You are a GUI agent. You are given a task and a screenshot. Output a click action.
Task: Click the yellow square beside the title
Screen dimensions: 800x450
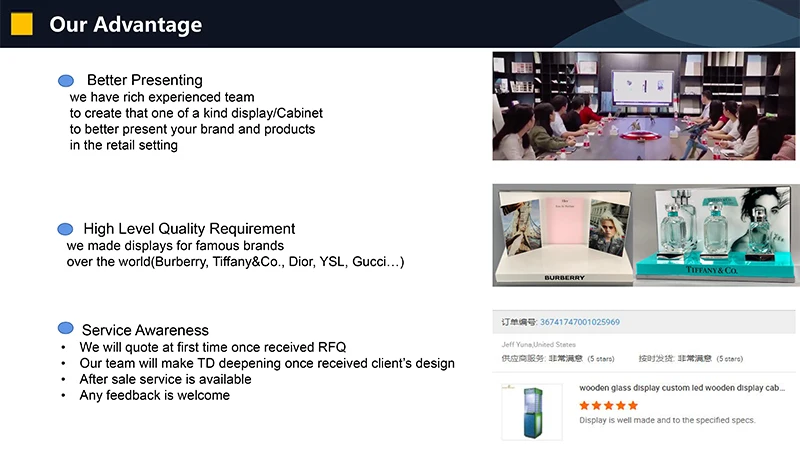coord(22,24)
